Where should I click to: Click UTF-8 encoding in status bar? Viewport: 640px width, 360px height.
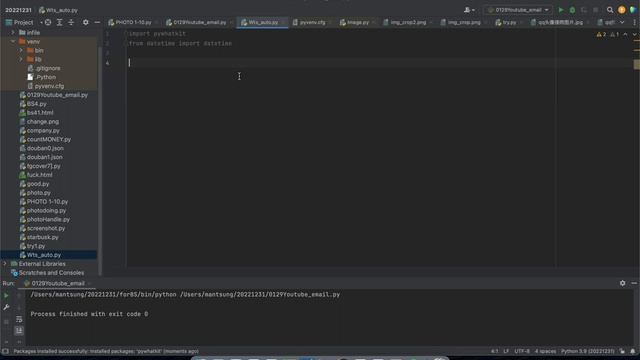click(522, 351)
